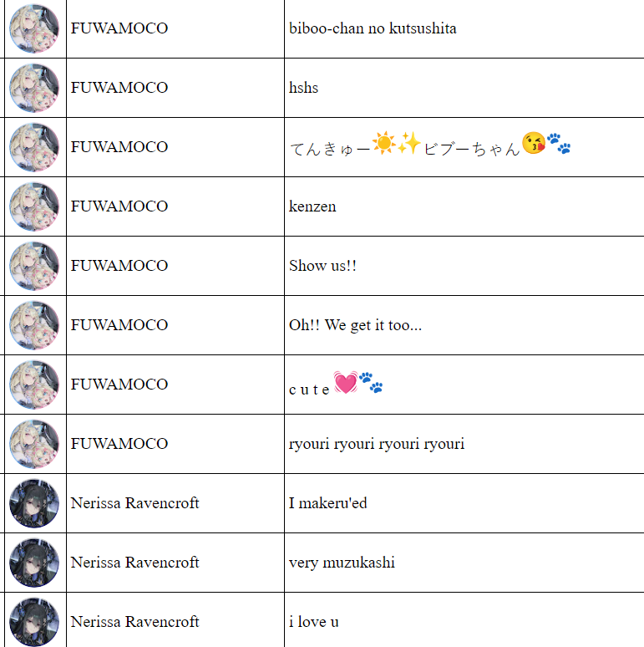Click FUWAMOCO avatar beside 'biboo-chan no kutsushita'
This screenshot has height=647, width=644.
tap(33, 28)
